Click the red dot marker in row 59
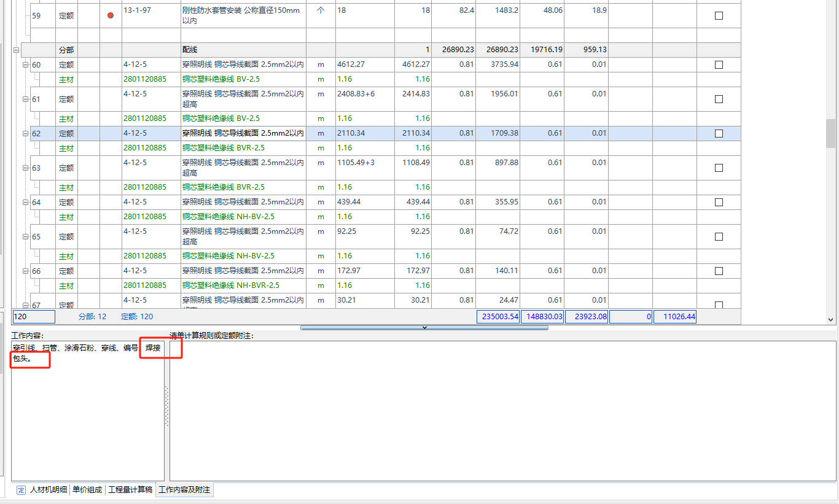The height and width of the screenshot is (504, 839). pyautogui.click(x=111, y=15)
